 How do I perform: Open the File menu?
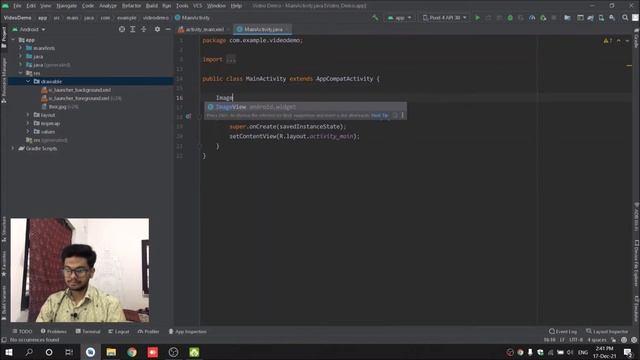(x=17, y=6)
